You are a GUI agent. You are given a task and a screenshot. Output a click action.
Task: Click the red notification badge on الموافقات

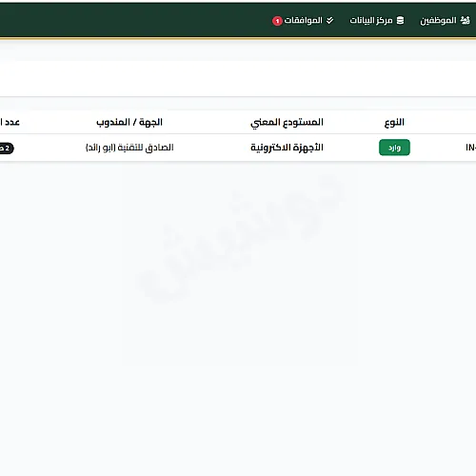(277, 21)
